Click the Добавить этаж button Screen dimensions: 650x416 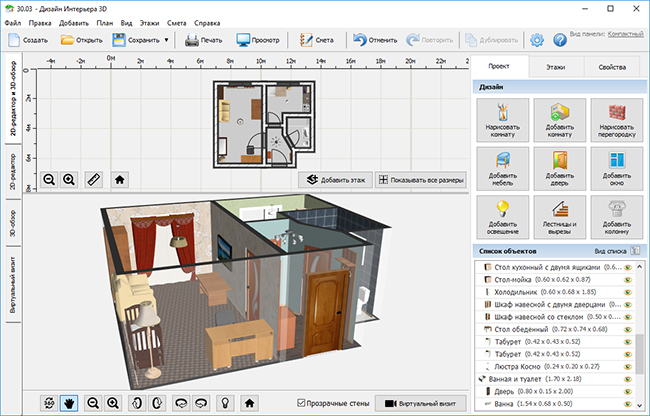click(x=334, y=180)
